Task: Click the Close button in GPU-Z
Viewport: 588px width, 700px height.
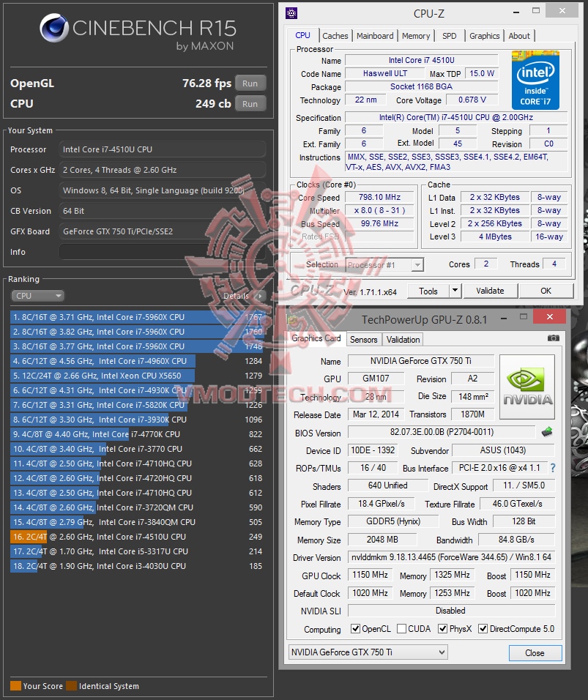Action: (x=535, y=652)
